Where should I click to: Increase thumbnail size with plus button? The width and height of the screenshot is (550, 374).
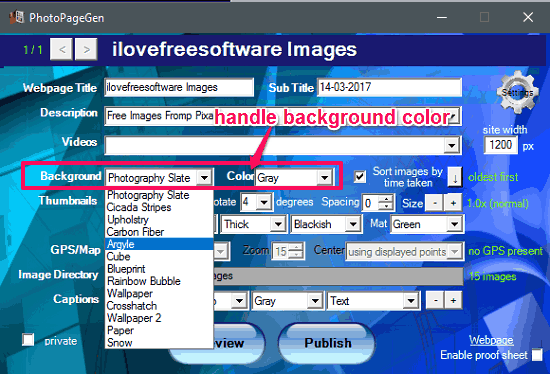[x=453, y=203]
